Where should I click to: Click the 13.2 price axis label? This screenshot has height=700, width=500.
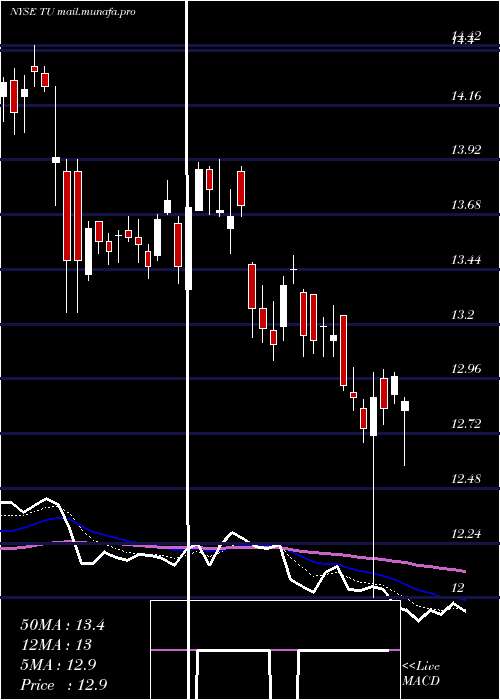[x=462, y=315]
